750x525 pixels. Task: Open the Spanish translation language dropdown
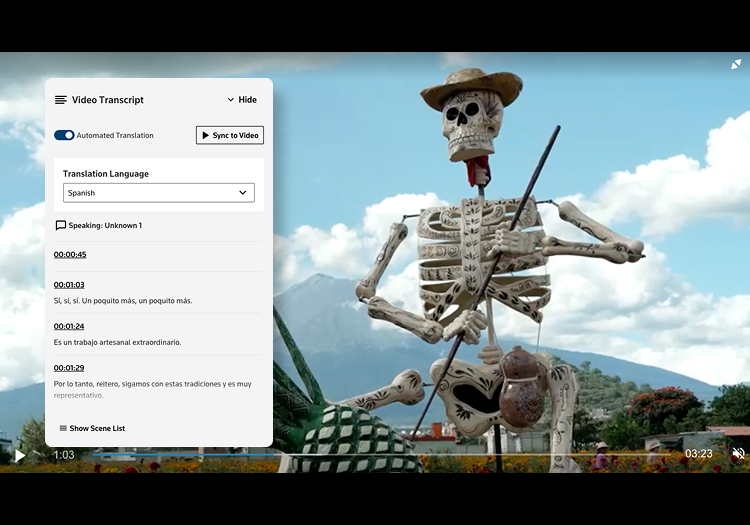click(x=158, y=193)
